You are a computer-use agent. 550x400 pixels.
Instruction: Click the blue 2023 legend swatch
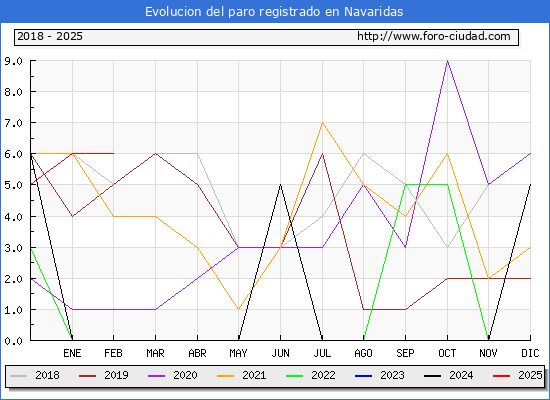tap(364, 376)
